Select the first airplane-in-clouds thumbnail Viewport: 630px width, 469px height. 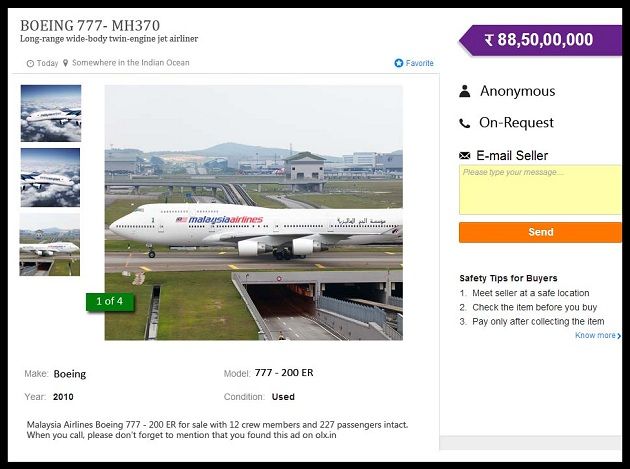pos(51,113)
